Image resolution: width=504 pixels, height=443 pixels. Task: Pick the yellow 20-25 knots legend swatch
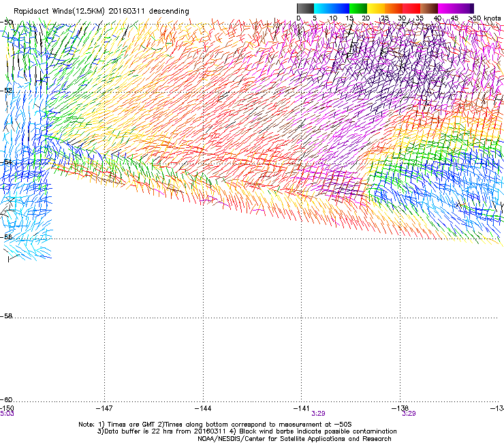[x=376, y=8]
